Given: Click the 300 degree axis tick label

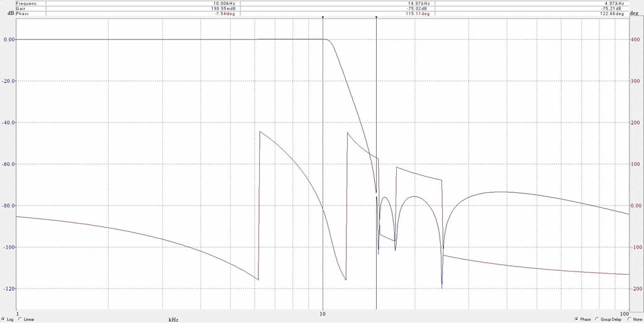Looking at the screenshot, I should pyautogui.click(x=635, y=81).
